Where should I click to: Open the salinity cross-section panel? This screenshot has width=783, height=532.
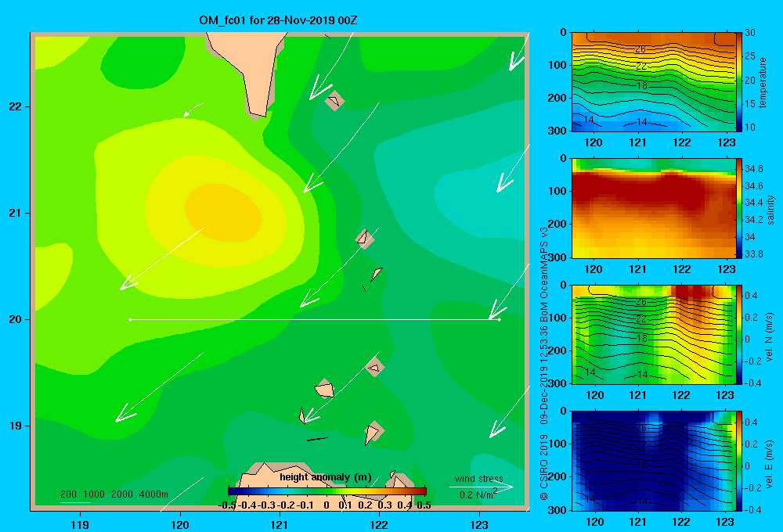(x=654, y=209)
